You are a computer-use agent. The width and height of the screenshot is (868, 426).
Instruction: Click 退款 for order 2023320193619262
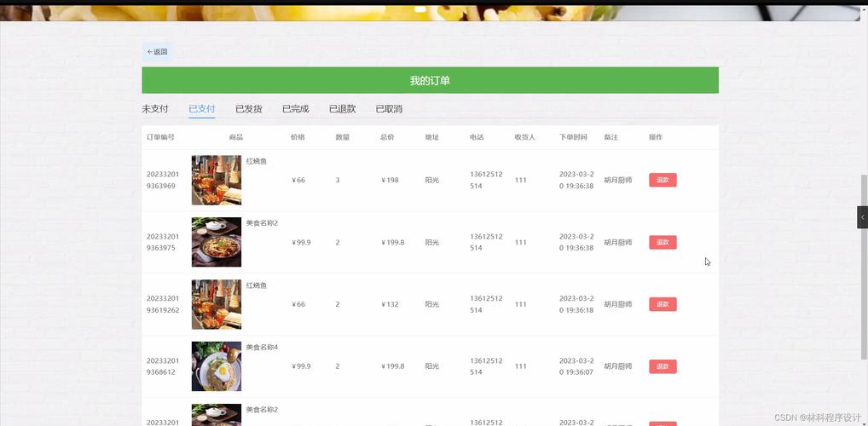click(x=663, y=304)
